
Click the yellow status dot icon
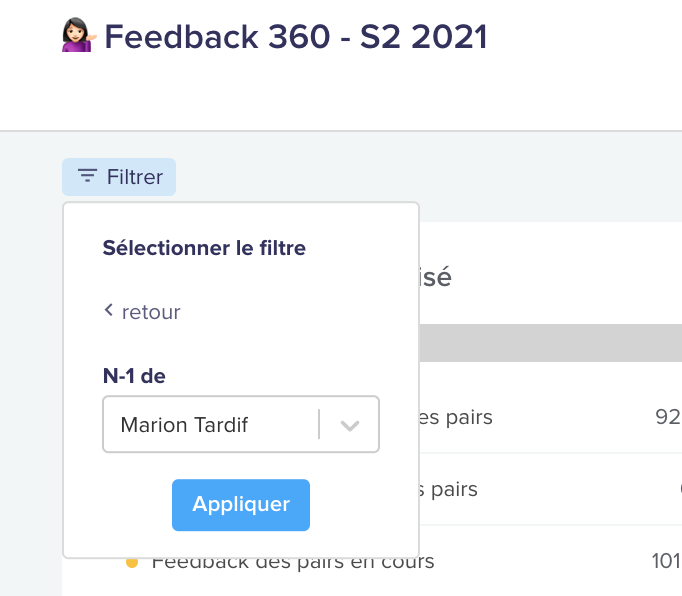pyautogui.click(x=132, y=563)
